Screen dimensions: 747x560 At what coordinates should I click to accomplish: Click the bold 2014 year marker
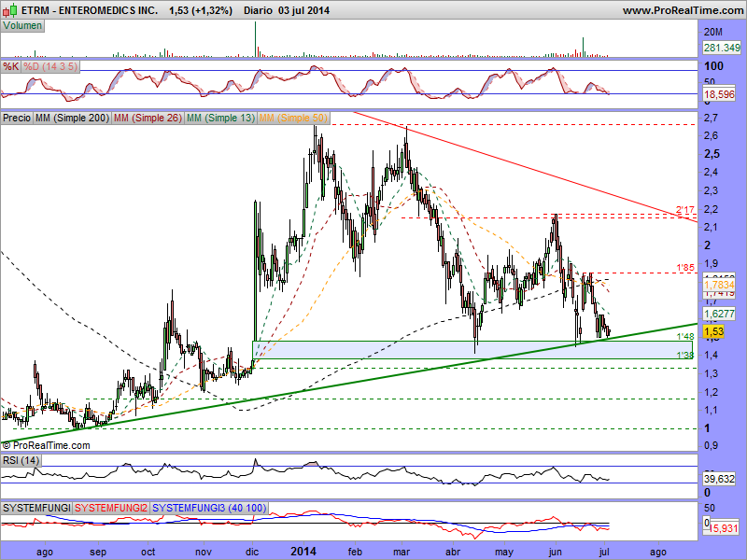coord(303,552)
